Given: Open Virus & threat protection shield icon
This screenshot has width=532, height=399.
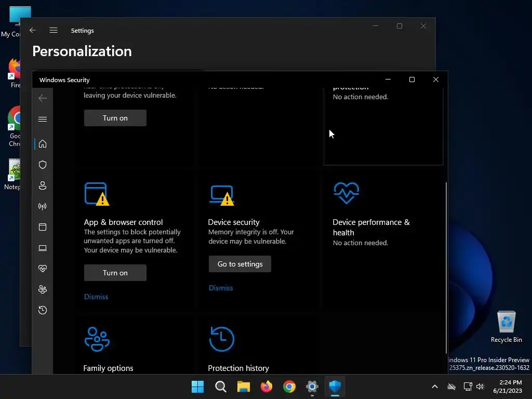Looking at the screenshot, I should [43, 165].
